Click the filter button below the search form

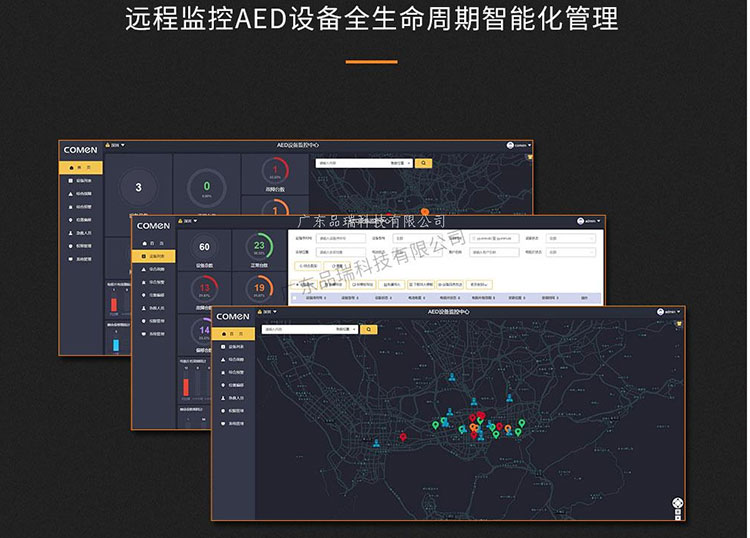tap(307, 267)
